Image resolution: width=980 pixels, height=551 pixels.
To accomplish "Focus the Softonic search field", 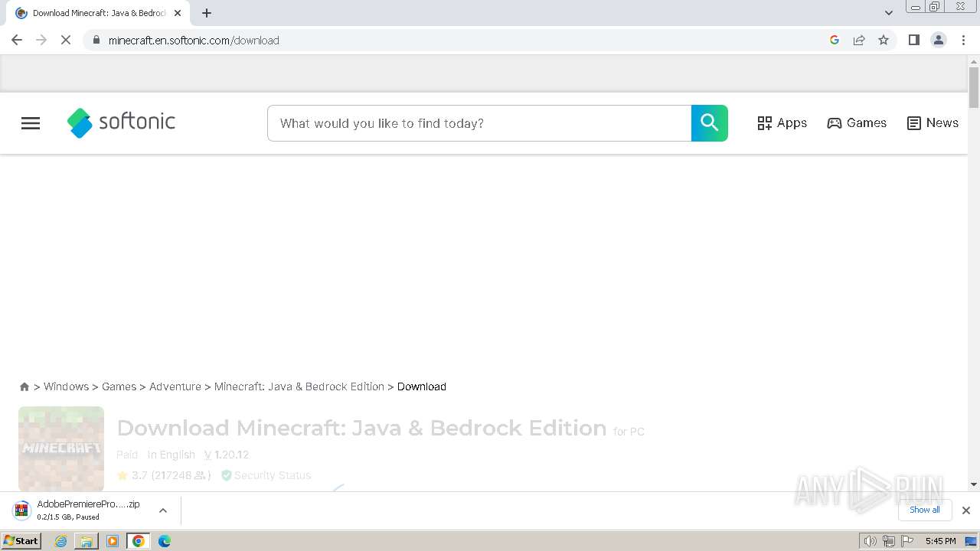I will (x=479, y=123).
